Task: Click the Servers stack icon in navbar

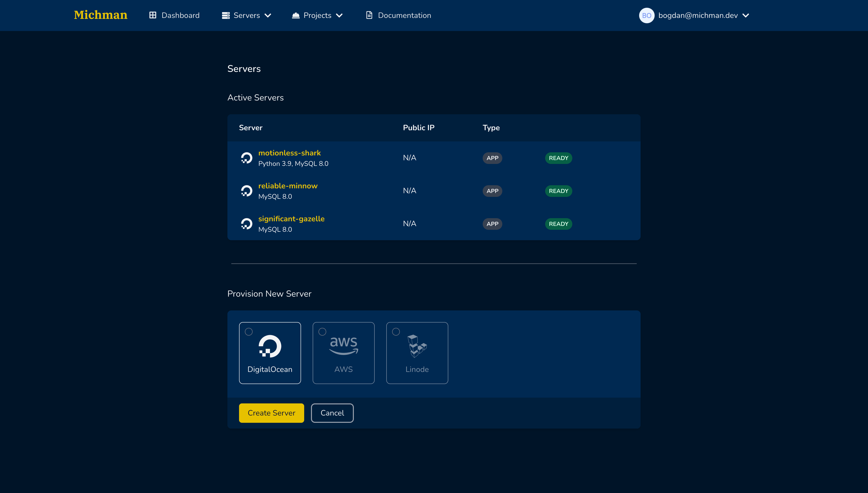Action: point(225,15)
